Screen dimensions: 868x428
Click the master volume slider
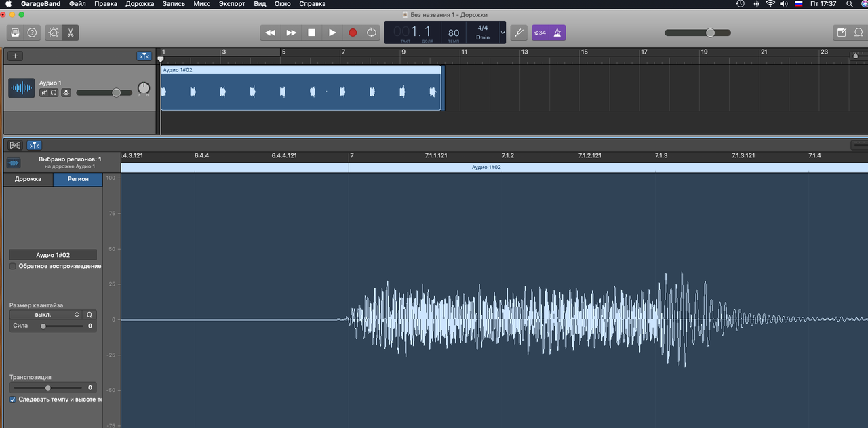698,33
